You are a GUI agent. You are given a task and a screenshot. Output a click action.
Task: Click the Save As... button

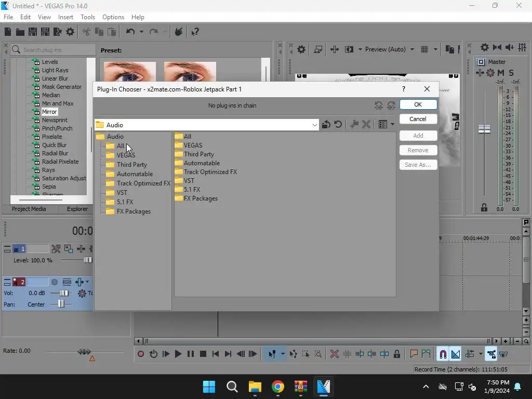click(x=418, y=165)
